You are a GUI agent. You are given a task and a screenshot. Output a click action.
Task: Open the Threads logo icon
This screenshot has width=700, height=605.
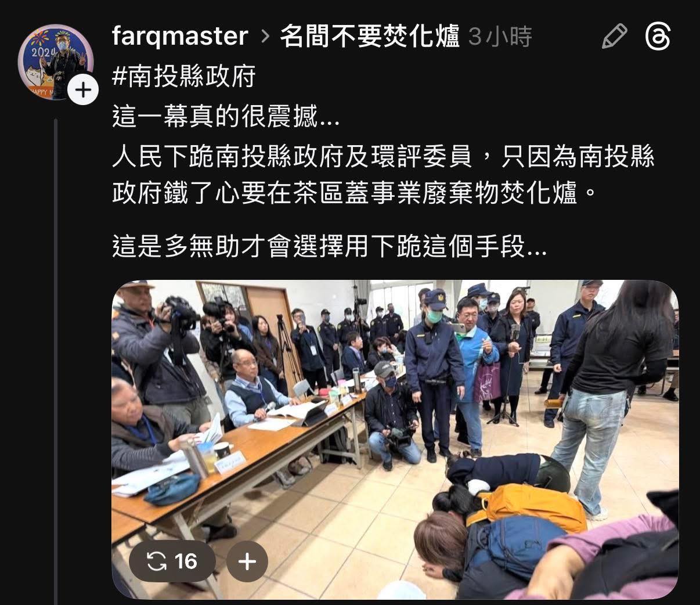[659, 37]
